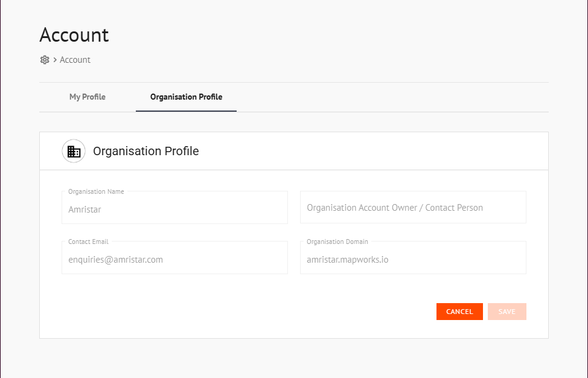Focus the Contact Email field
588x378 pixels.
pos(174,258)
